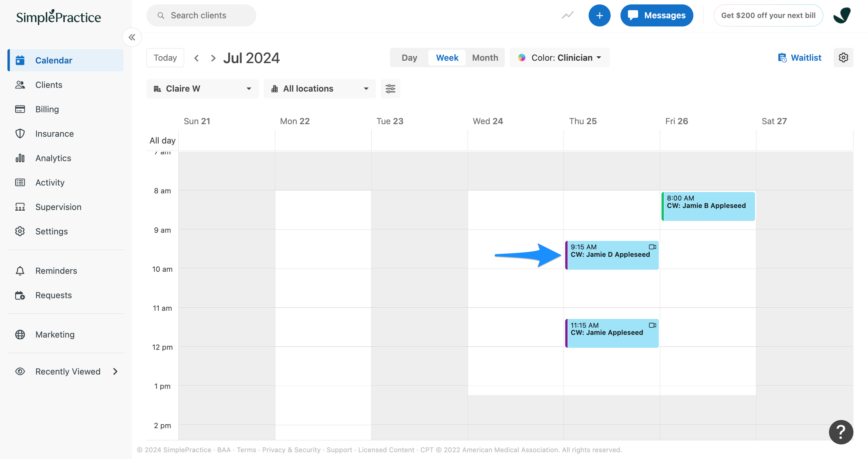The height and width of the screenshot is (459, 868).
Task: Go to previous week arrow
Action: (196, 58)
